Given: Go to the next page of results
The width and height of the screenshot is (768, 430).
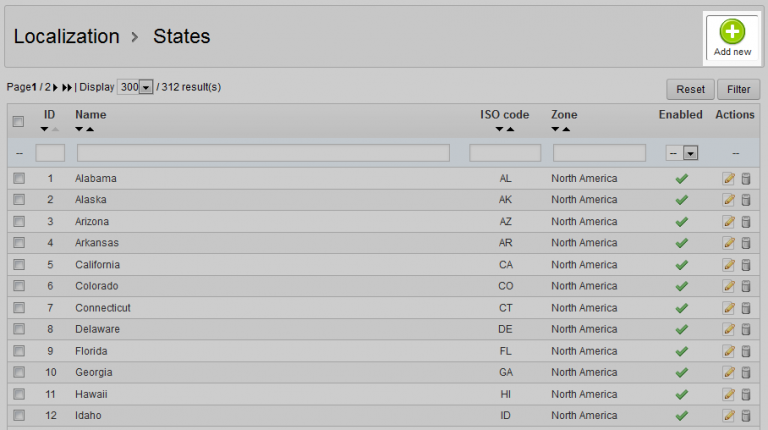Looking at the screenshot, I should tap(55, 88).
